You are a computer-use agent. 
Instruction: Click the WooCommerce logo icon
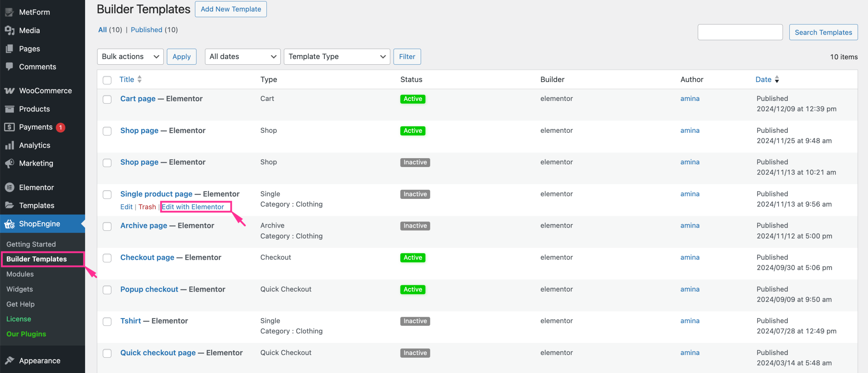[x=9, y=91]
